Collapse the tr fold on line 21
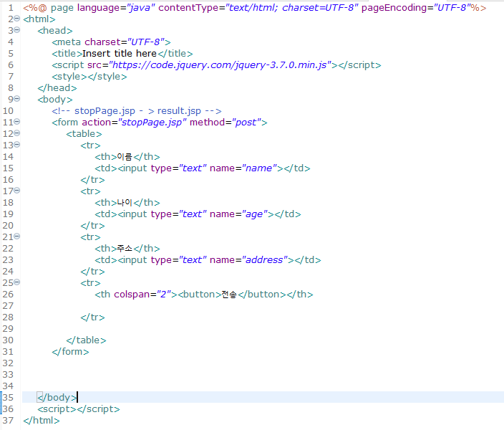Viewport: 504px width, 430px height. (x=17, y=236)
